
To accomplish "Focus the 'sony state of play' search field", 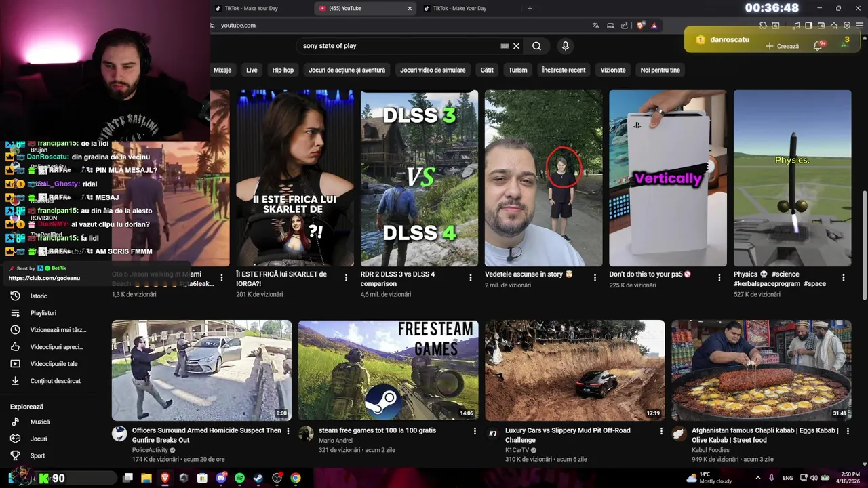I will click(x=400, y=46).
